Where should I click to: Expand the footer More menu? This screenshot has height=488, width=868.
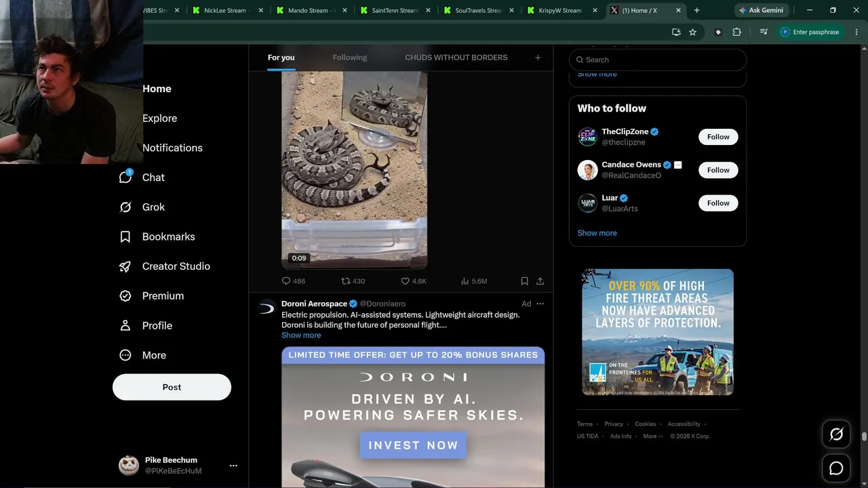point(652,436)
